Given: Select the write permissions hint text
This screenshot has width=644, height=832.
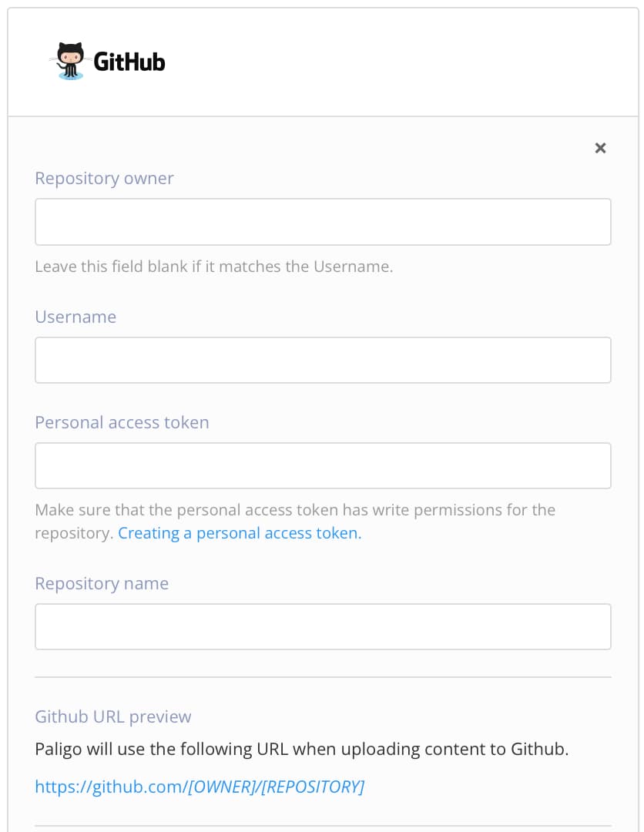Looking at the screenshot, I should pos(295,509).
